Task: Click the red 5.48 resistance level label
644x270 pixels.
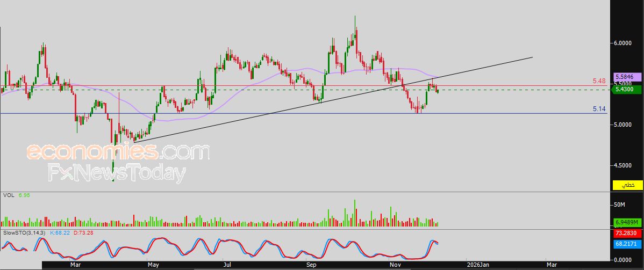Action: [599, 81]
